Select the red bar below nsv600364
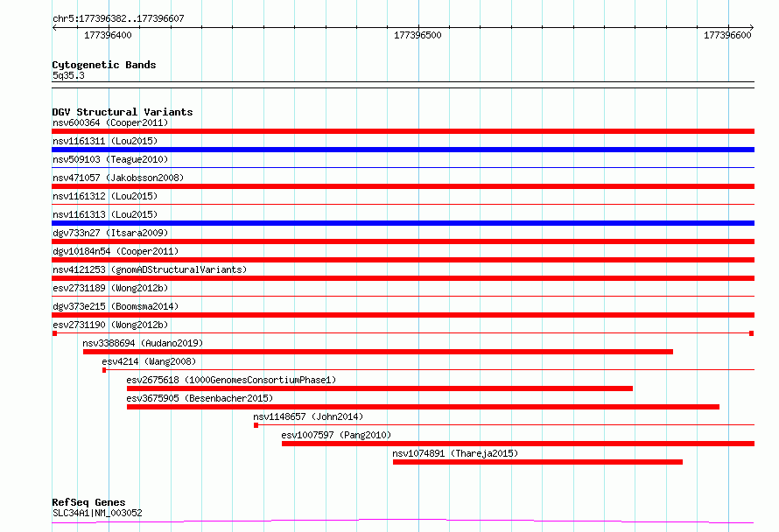779x532 pixels. pyautogui.click(x=403, y=131)
